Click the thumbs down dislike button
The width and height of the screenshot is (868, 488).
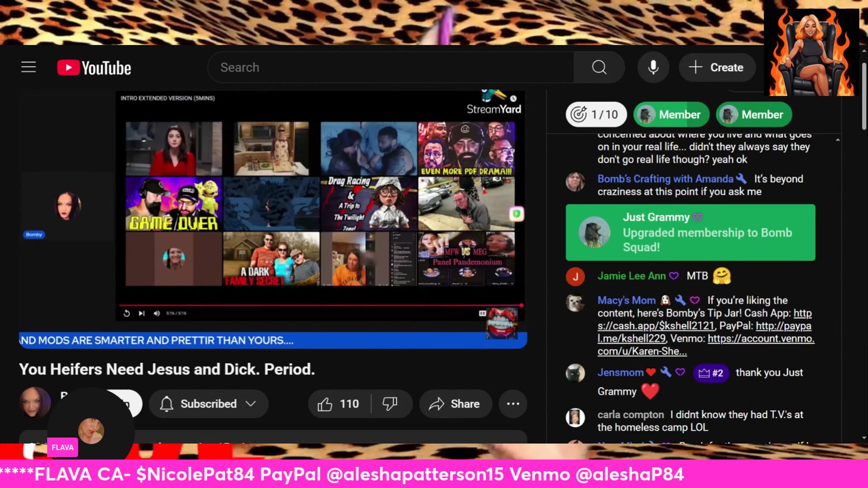[390, 404]
